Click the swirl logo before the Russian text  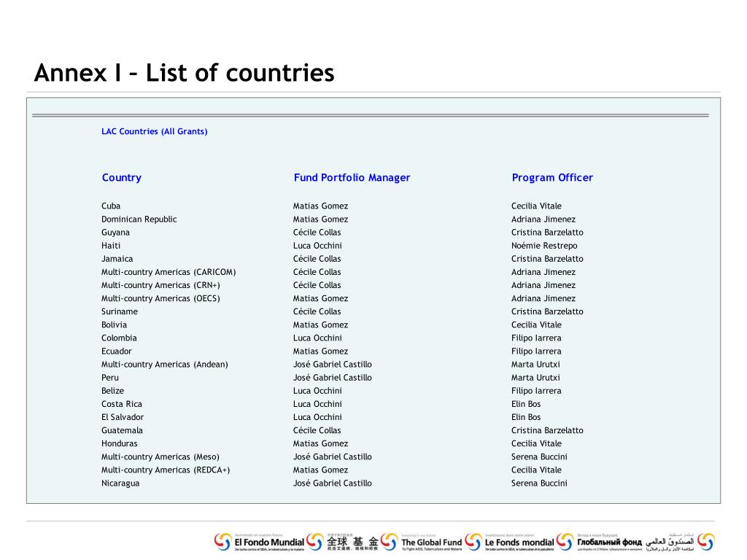(565, 542)
